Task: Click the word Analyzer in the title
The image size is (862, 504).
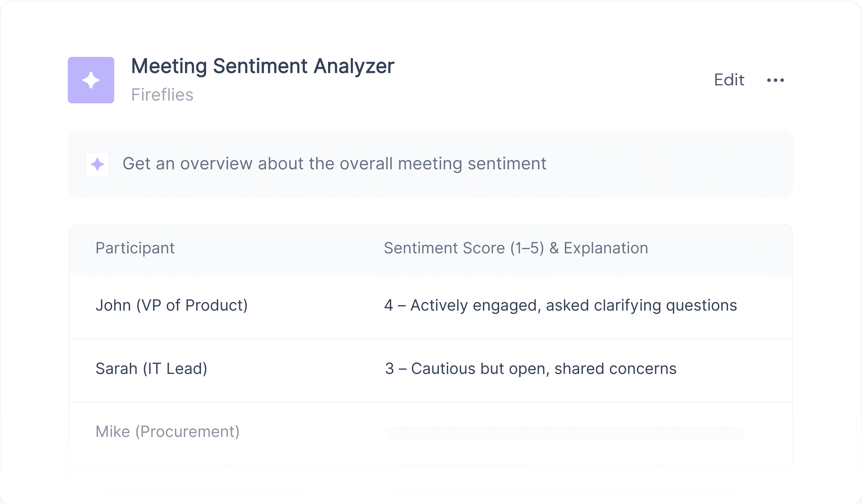Action: (354, 66)
